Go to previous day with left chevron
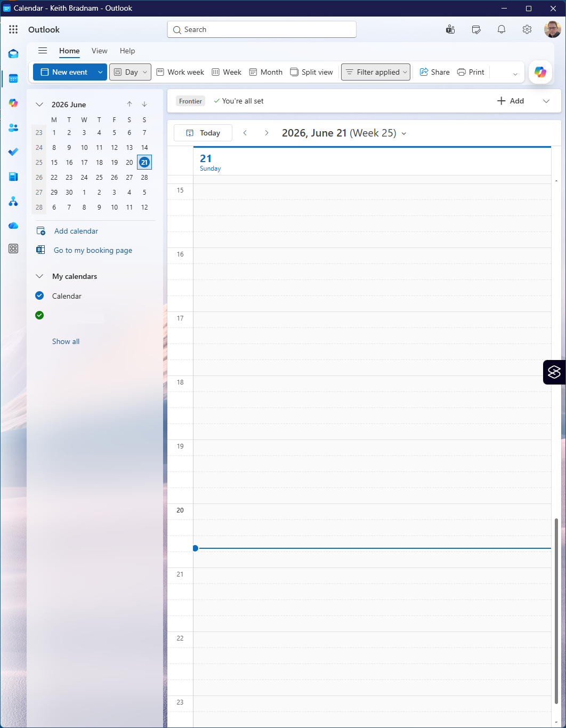 tap(245, 133)
